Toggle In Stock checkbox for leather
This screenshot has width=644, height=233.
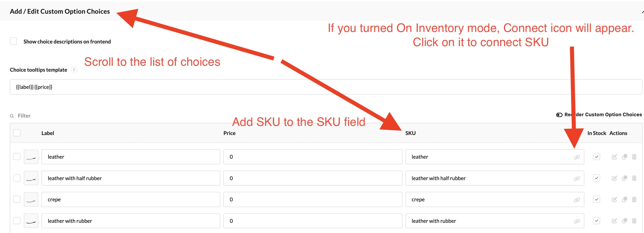(x=597, y=156)
